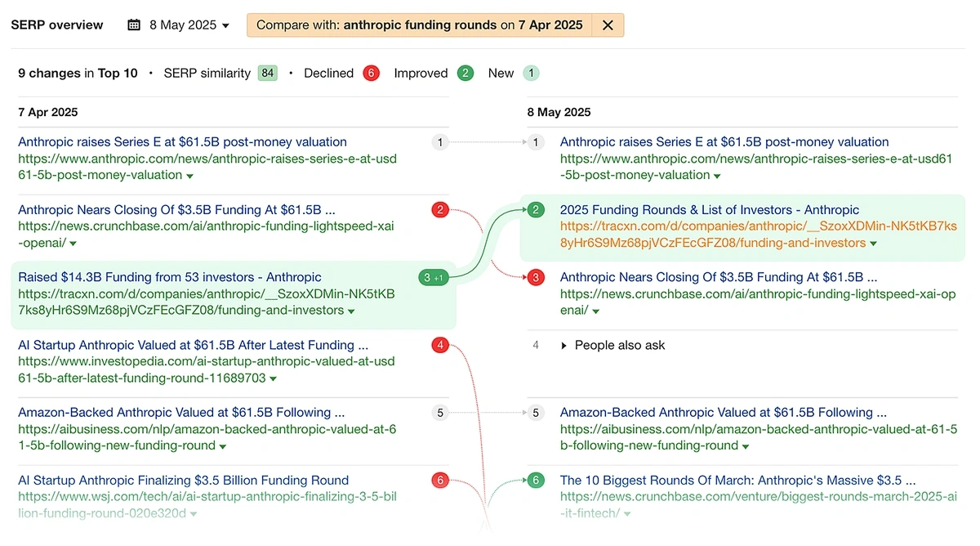Click 8 May green position 6 badge
Screen dimensions: 980x546
tap(536, 481)
